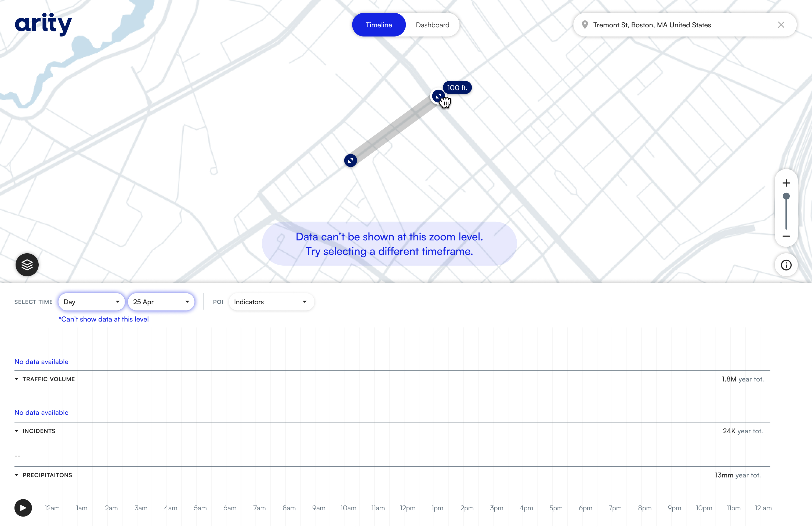Click the info icon near the zoom controls
The width and height of the screenshot is (812, 527).
(x=786, y=265)
